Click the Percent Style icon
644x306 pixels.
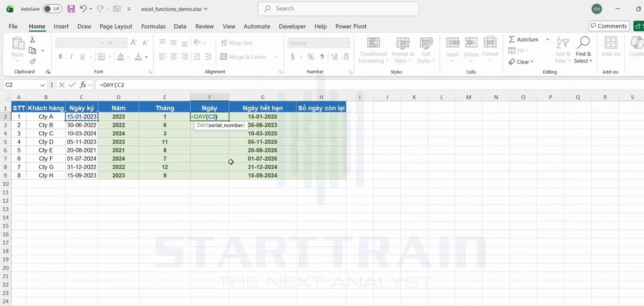tap(311, 57)
